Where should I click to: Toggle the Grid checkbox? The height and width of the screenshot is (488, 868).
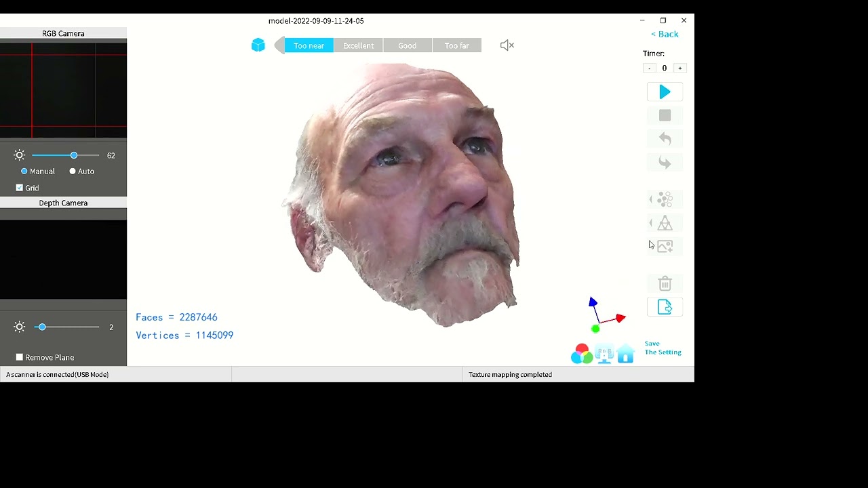pos(20,188)
